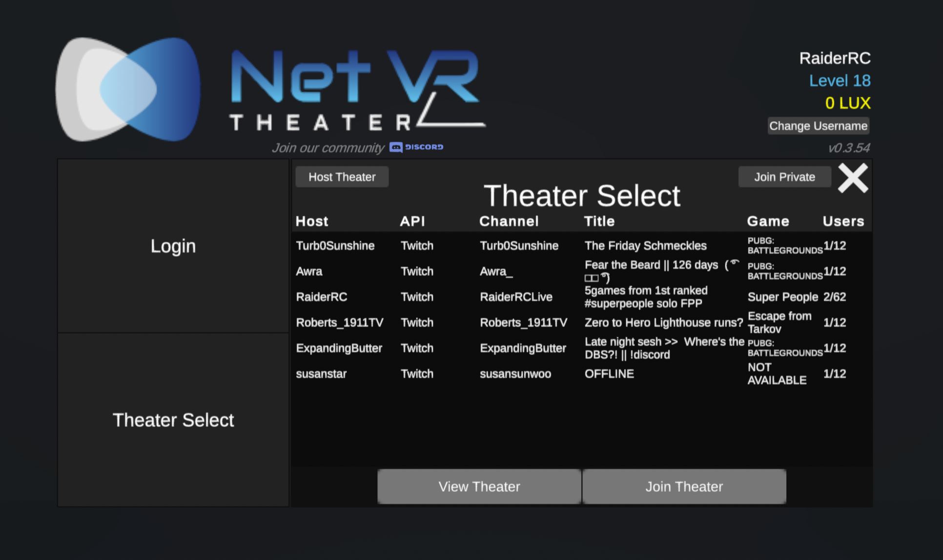Viewport: 943px width, 560px height.
Task: Click the Title column header
Action: tap(599, 221)
